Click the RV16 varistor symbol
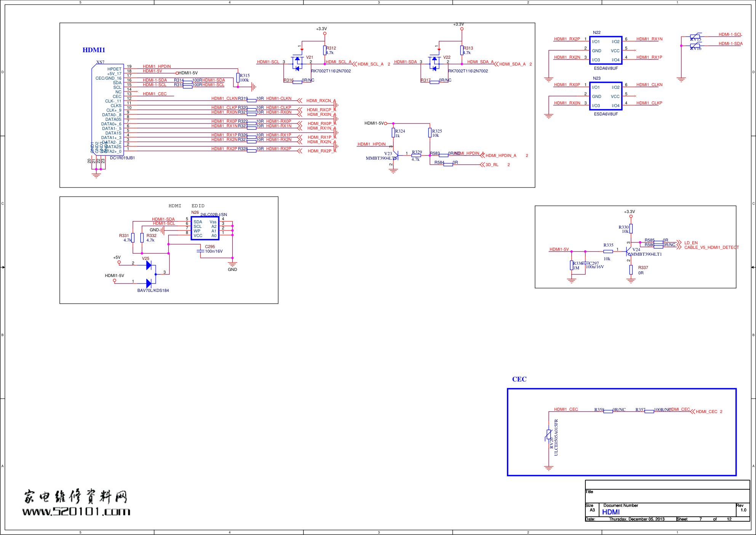Screen dimensions: 756x535 pos(695,46)
